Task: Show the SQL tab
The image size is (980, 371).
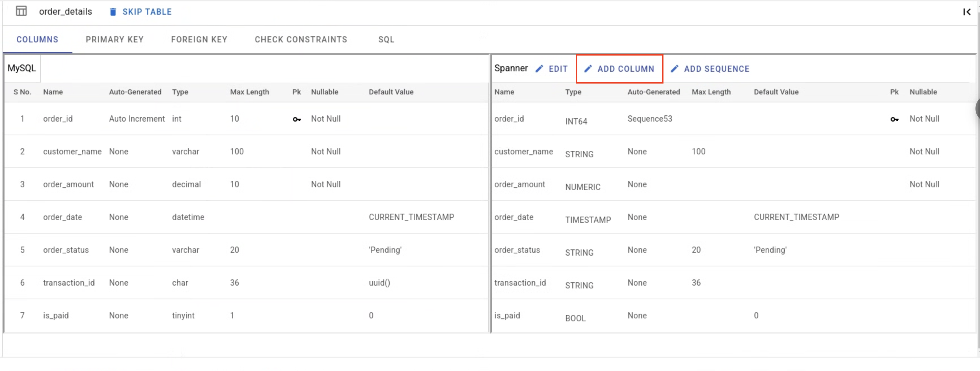Action: (x=386, y=40)
